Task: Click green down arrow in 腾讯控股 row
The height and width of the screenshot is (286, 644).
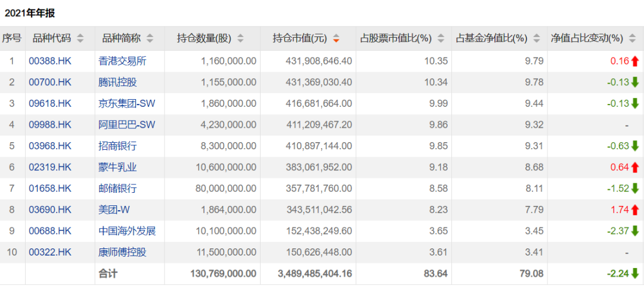Action: (x=635, y=82)
